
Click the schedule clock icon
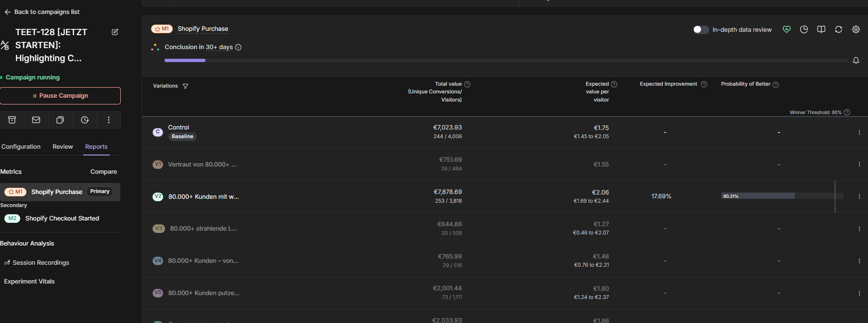point(85,120)
